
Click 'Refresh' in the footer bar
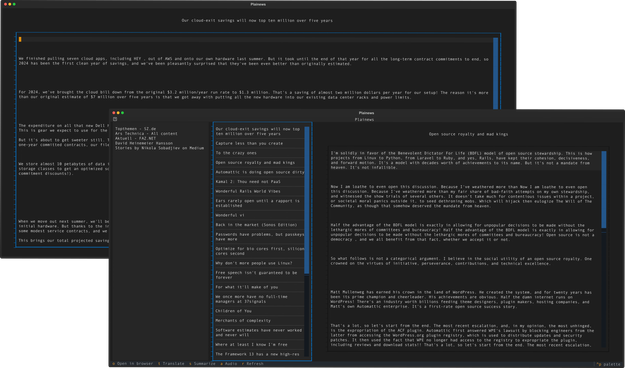(x=253, y=364)
